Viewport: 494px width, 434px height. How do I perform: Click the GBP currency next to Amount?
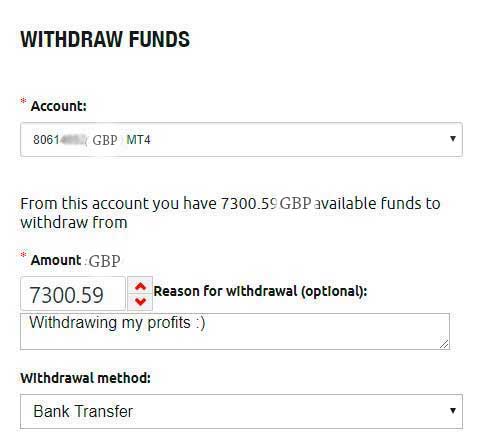click(x=104, y=261)
